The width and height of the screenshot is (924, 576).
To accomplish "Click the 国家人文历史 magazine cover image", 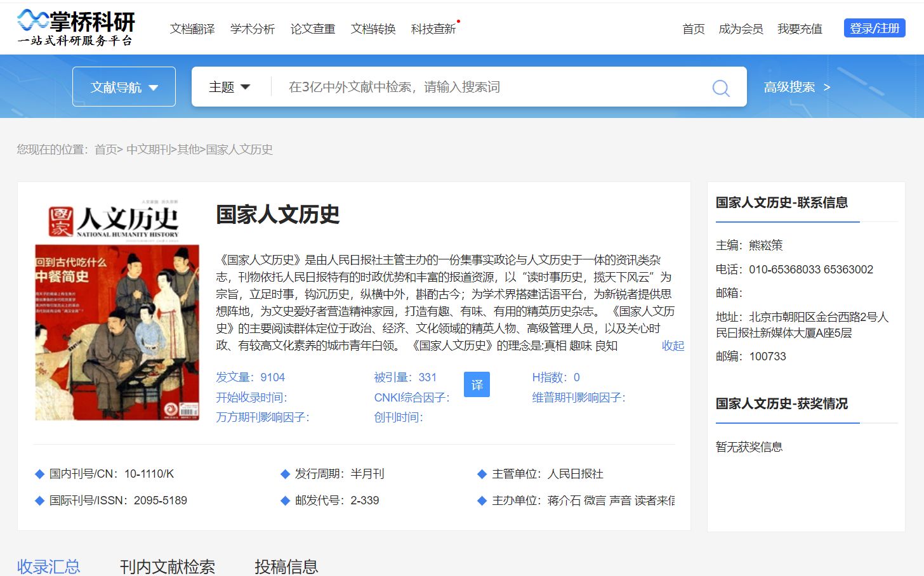I will 117,310.
